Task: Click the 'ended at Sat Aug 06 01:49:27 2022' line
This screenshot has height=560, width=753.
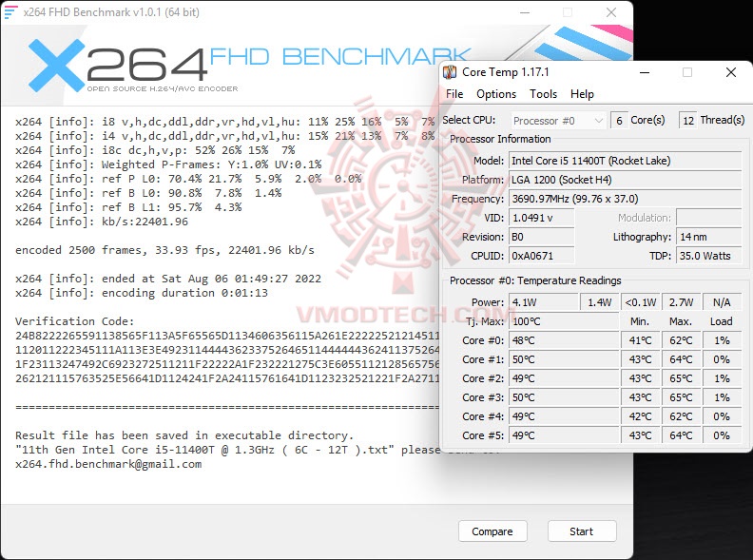Action: 168,279
